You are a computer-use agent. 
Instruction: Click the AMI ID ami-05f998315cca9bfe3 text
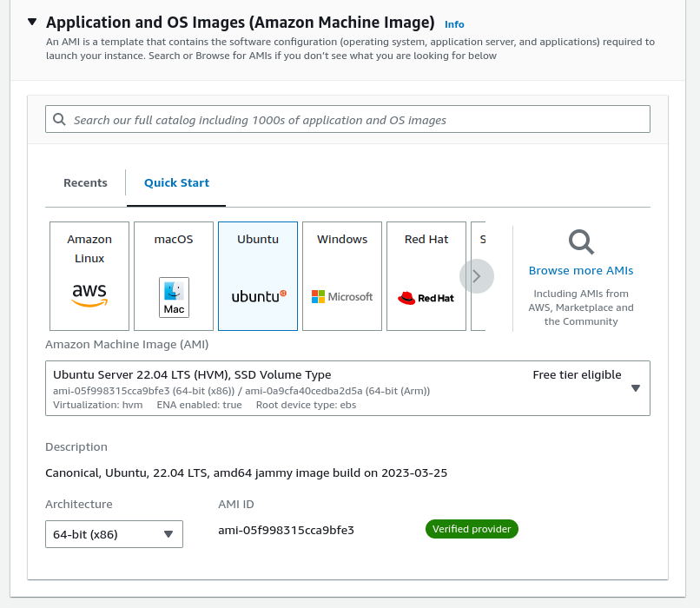(x=286, y=531)
